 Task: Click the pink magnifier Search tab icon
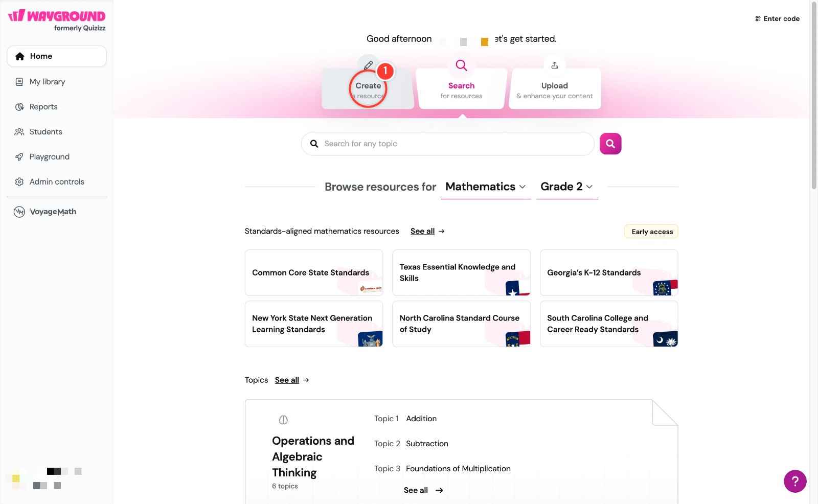(461, 65)
